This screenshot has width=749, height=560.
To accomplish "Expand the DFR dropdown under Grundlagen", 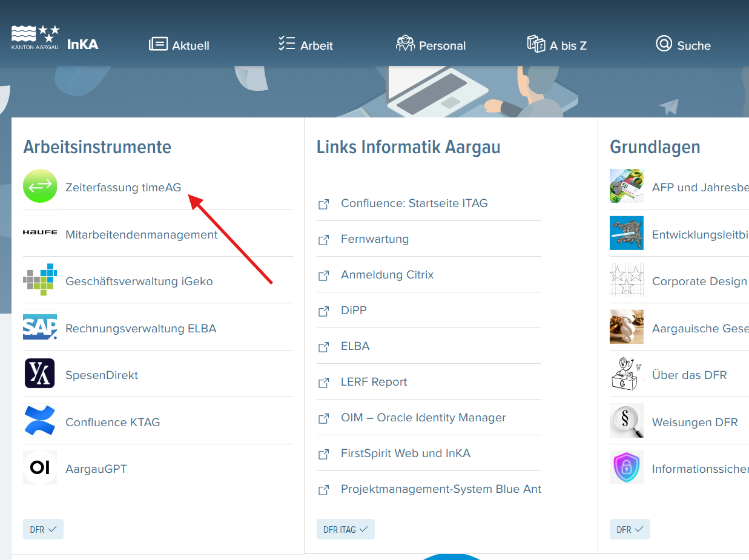I will [630, 529].
